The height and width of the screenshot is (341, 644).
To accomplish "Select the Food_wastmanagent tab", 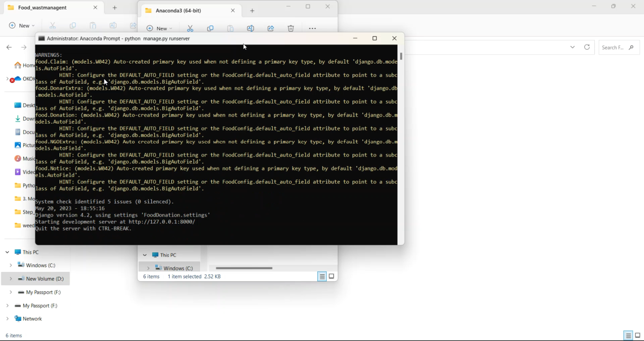I will 53,8.
